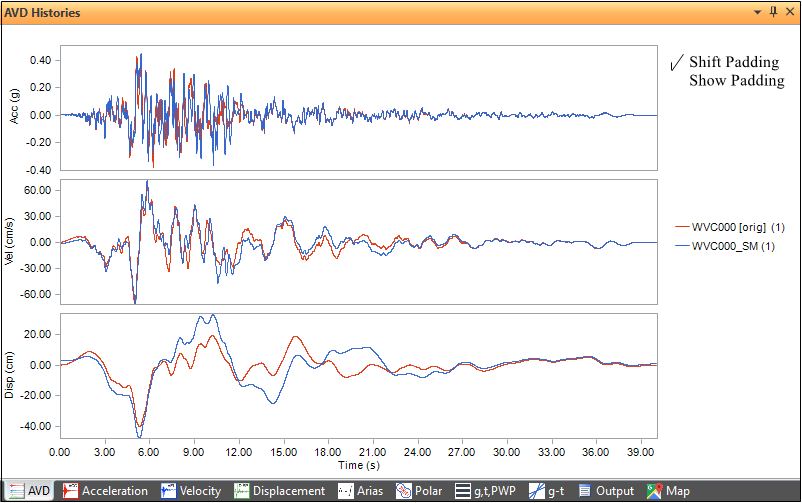Image resolution: width=802 pixels, height=503 pixels.
Task: Click the AVD tab icon
Action: 14,491
